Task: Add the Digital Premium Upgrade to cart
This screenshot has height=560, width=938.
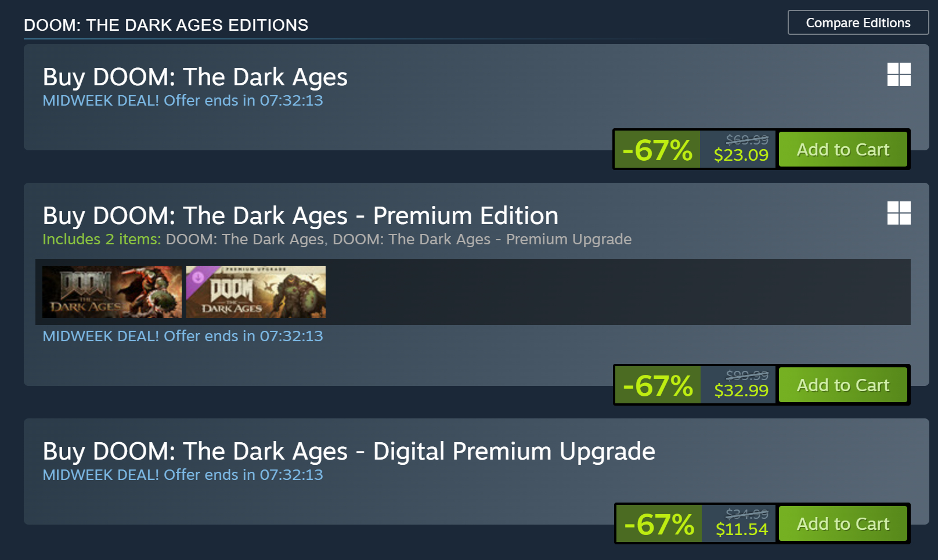Action: pos(842,524)
